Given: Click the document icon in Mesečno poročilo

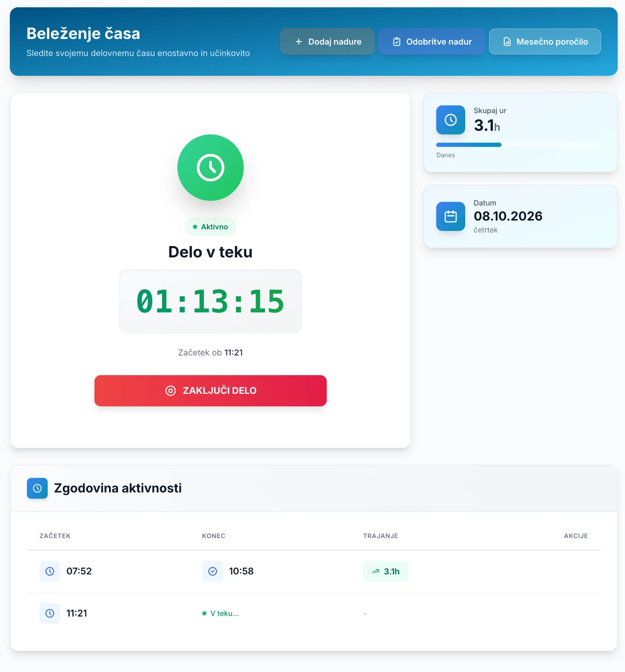Looking at the screenshot, I should pyautogui.click(x=507, y=41).
